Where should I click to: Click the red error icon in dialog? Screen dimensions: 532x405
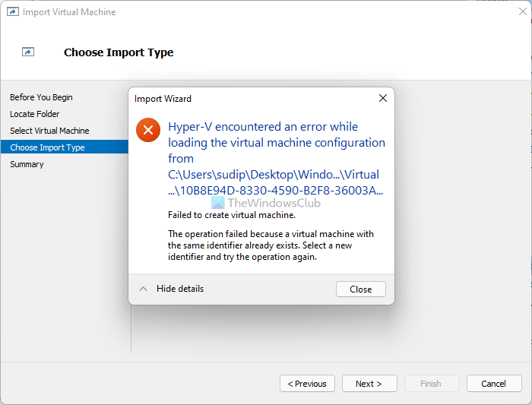coord(148,130)
